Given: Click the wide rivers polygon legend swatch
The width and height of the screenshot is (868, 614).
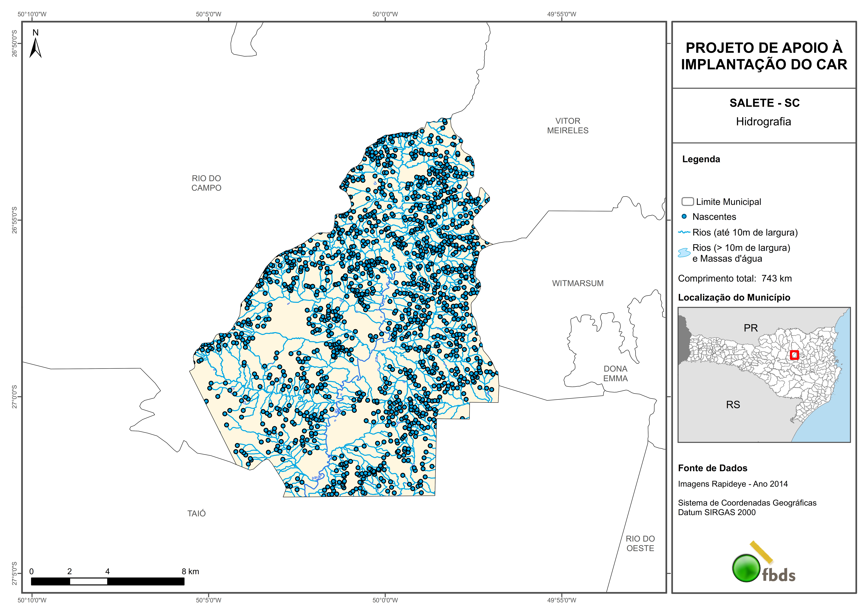Looking at the screenshot, I should click(684, 253).
